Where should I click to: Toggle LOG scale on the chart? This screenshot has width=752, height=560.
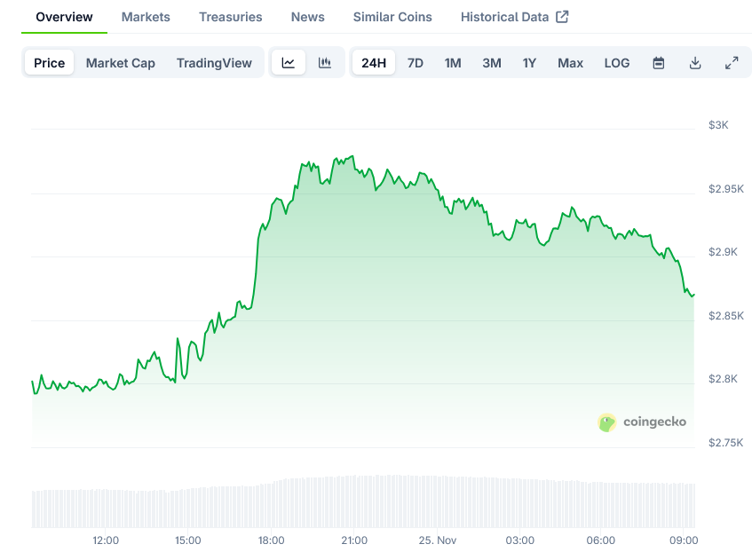point(616,63)
